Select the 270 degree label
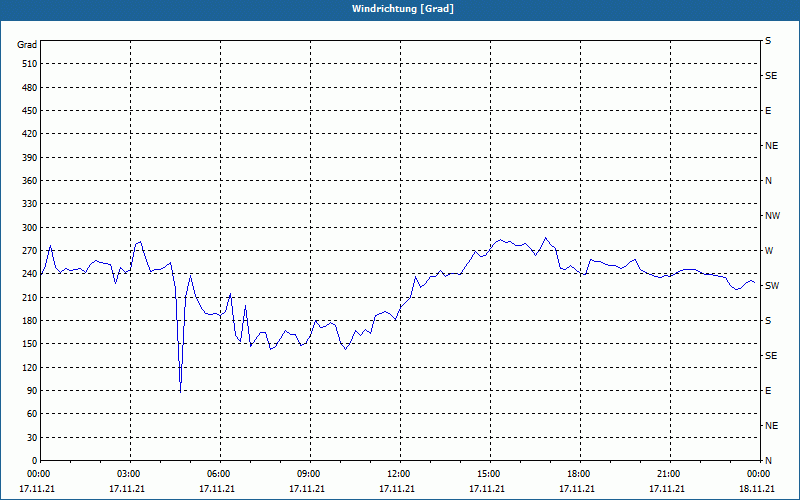This screenshot has height=500, width=800. click(x=30, y=251)
